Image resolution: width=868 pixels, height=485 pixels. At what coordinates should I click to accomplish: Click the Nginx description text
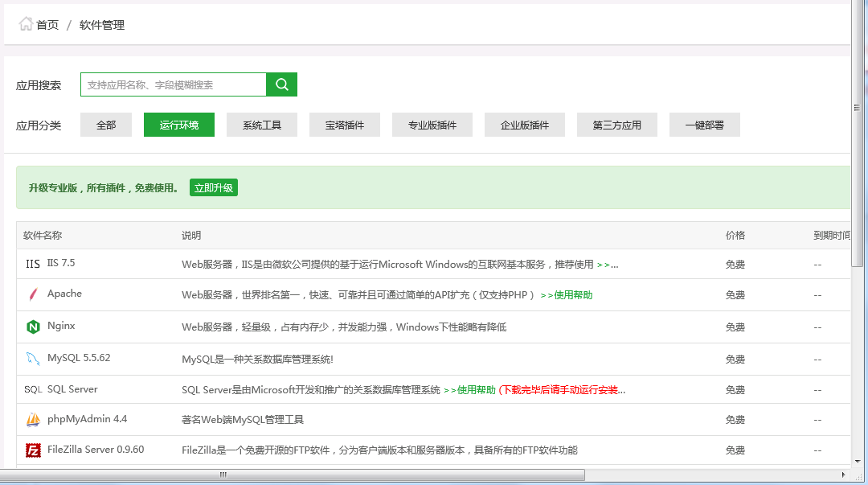[x=344, y=327]
